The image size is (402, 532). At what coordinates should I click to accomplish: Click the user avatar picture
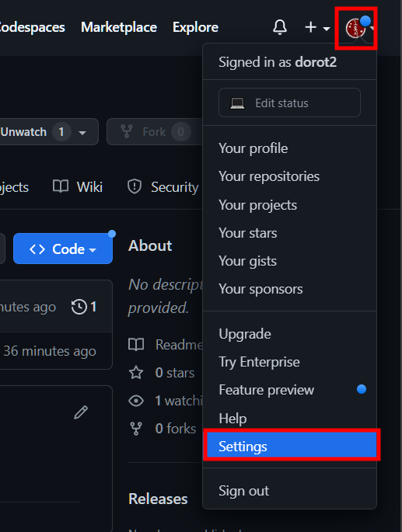[x=355, y=28]
